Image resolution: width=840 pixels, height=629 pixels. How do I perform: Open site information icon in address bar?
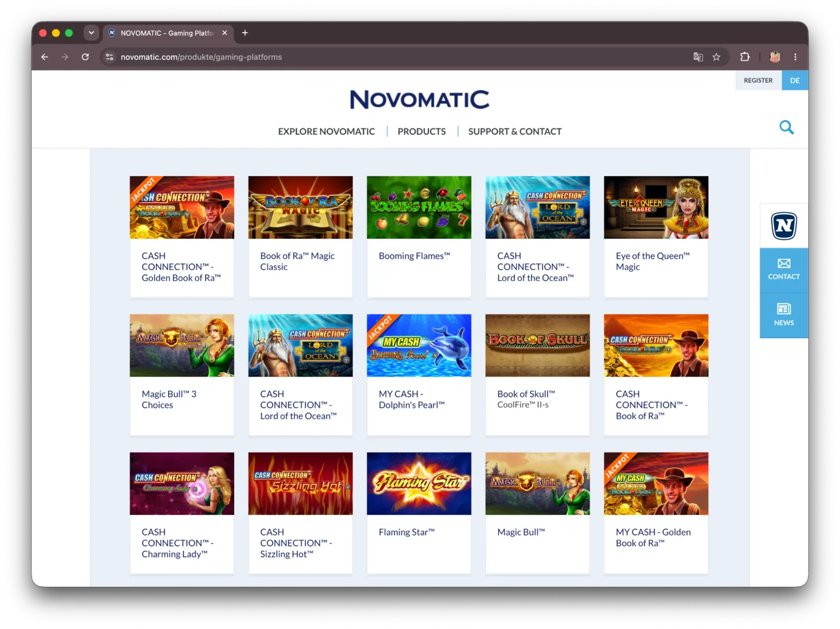(109, 57)
